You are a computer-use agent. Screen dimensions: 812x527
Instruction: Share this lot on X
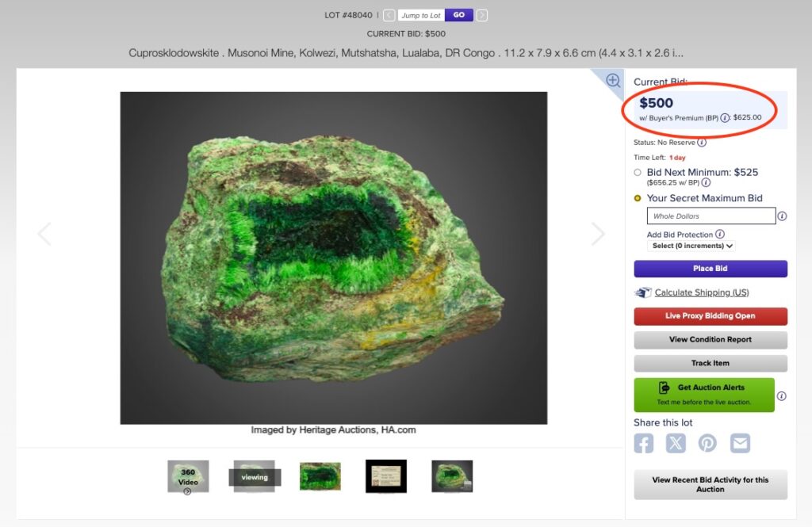[675, 442]
